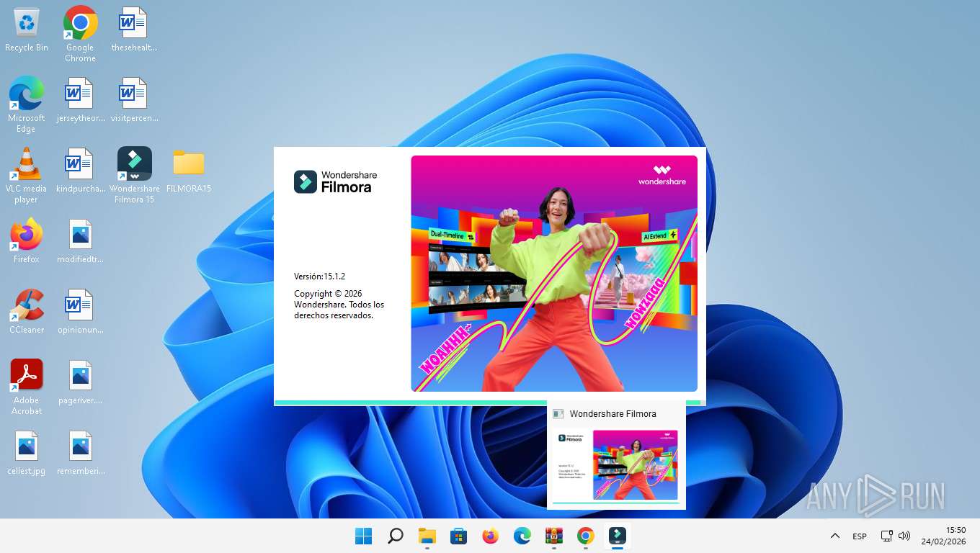Viewport: 980px width, 553px height.
Task: Open the Recycle Bin desktop icon
Action: pyautogui.click(x=27, y=30)
